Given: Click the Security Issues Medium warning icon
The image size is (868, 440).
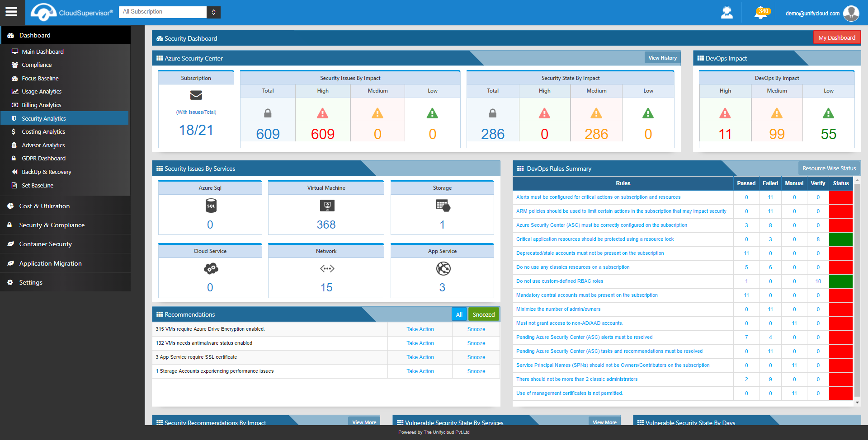Looking at the screenshot, I should [377, 113].
